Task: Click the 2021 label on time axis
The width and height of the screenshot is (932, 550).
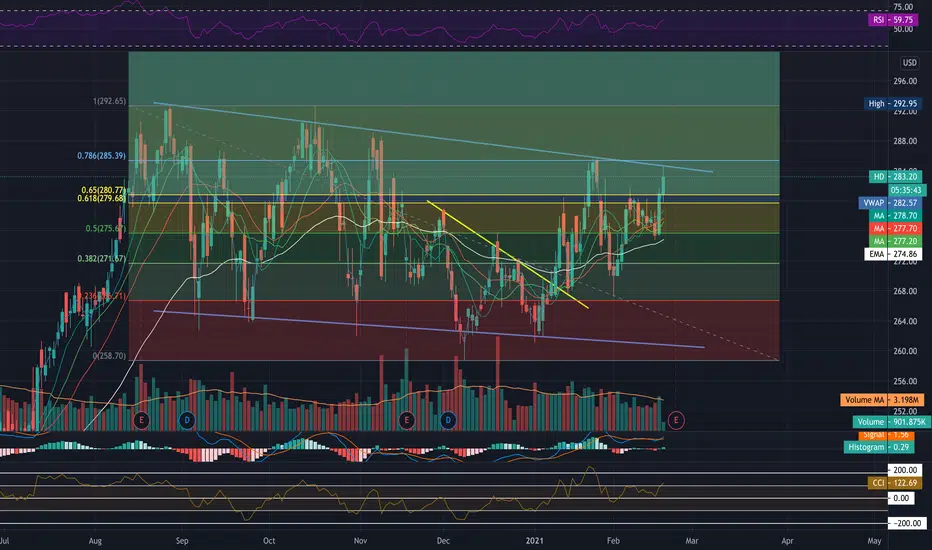Action: (535, 540)
